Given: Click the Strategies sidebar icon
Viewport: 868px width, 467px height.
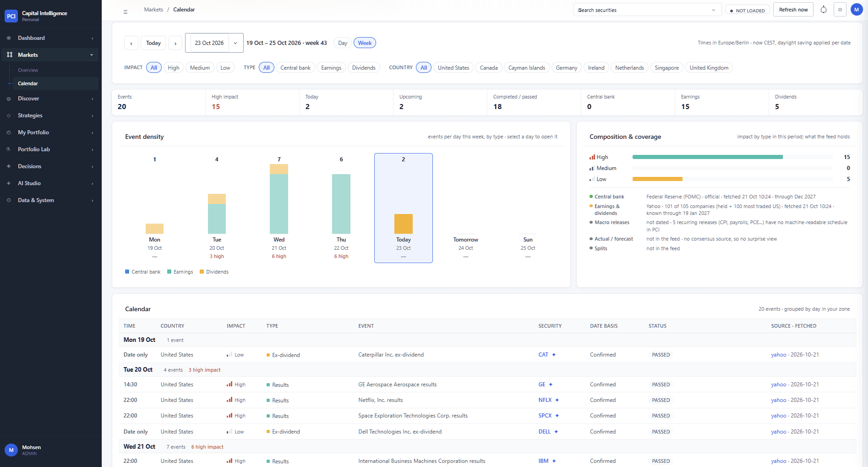Looking at the screenshot, I should coord(9,115).
